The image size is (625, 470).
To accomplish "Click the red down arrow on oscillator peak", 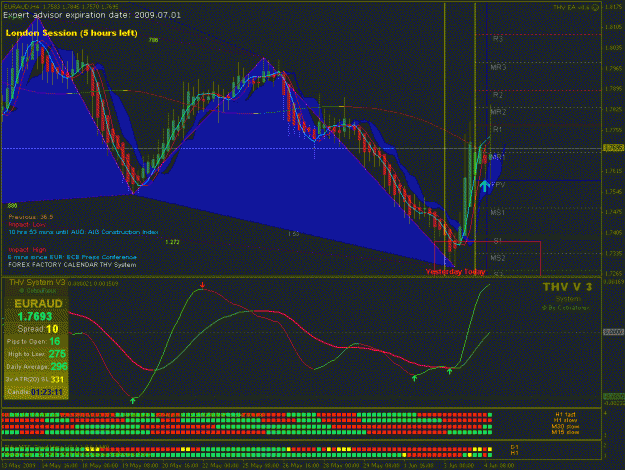I will point(202,285).
